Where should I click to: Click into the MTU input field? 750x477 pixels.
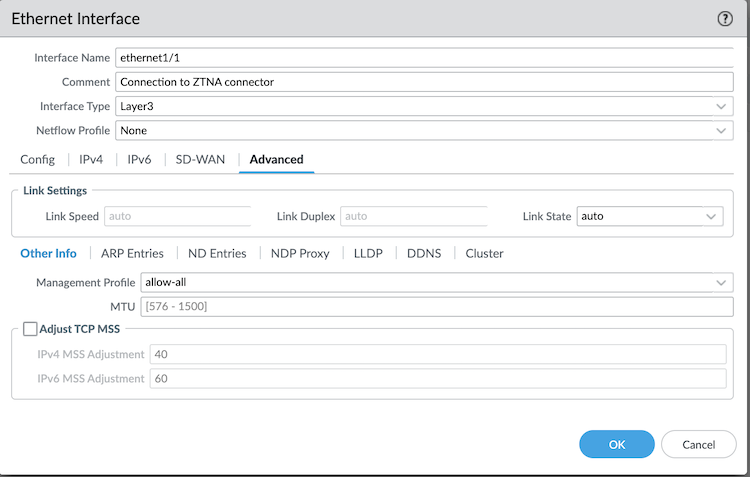pyautogui.click(x=437, y=305)
